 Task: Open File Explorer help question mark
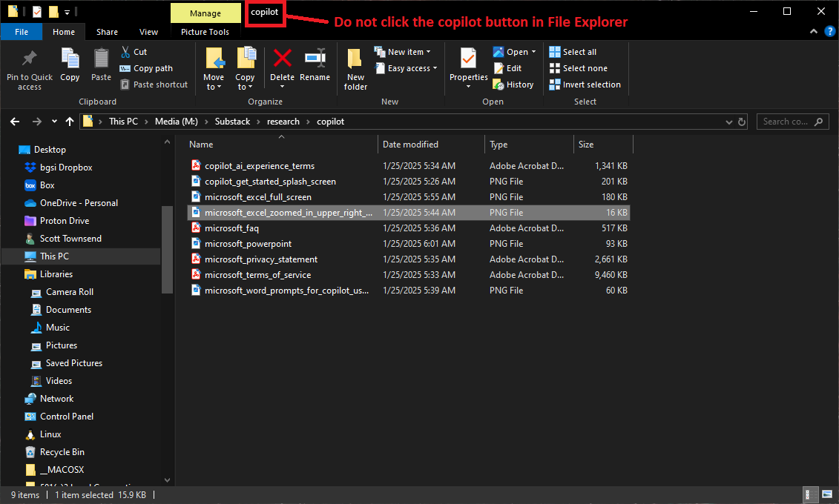pos(829,32)
